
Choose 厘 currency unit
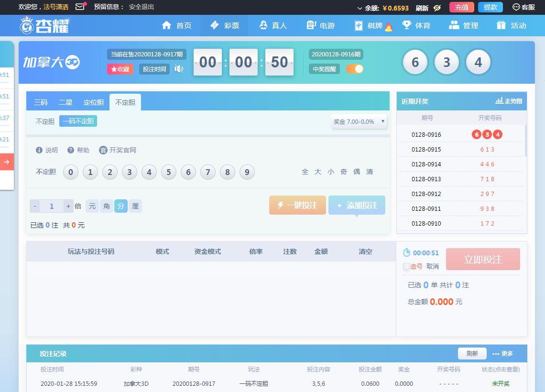click(135, 206)
